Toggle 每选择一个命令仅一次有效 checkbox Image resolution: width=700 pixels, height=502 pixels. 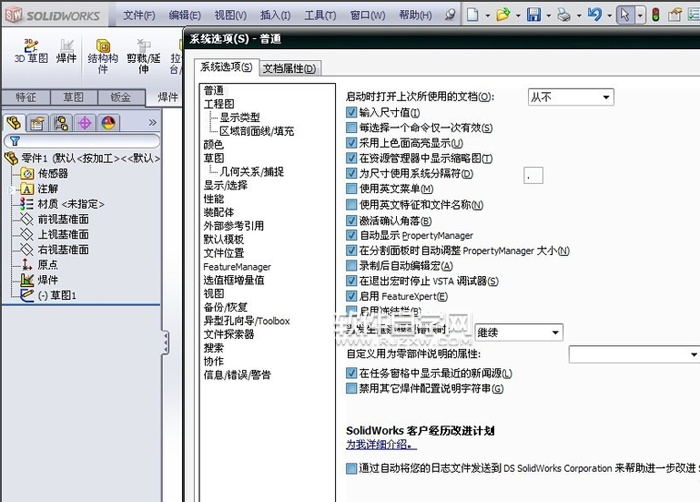(352, 128)
